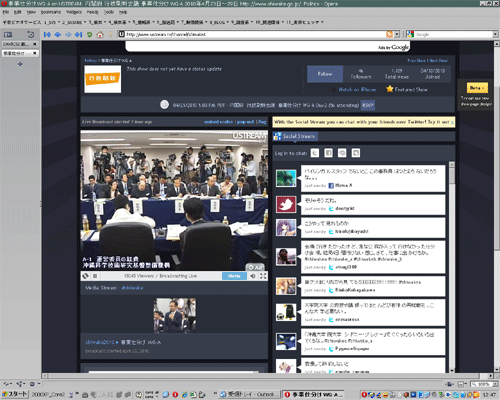Log in to chat with third service icon

[342, 153]
